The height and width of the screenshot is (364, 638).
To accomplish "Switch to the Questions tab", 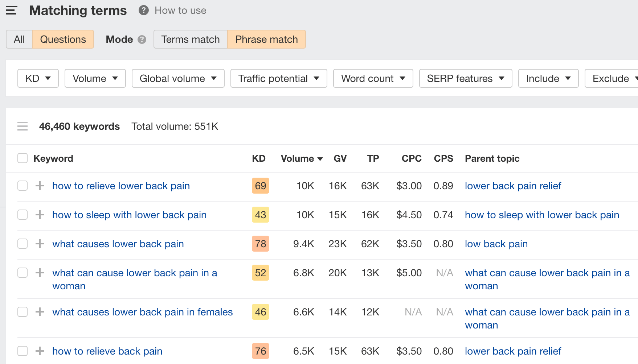I will click(x=63, y=39).
